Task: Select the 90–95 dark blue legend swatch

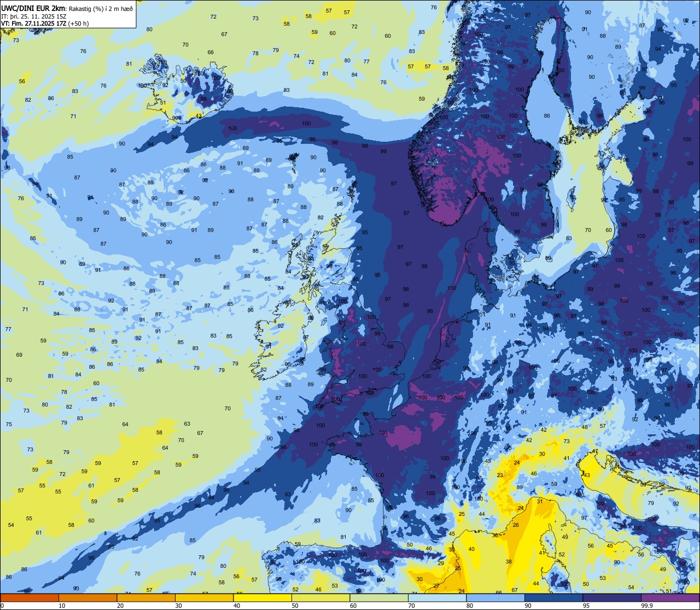Action: tap(553, 597)
